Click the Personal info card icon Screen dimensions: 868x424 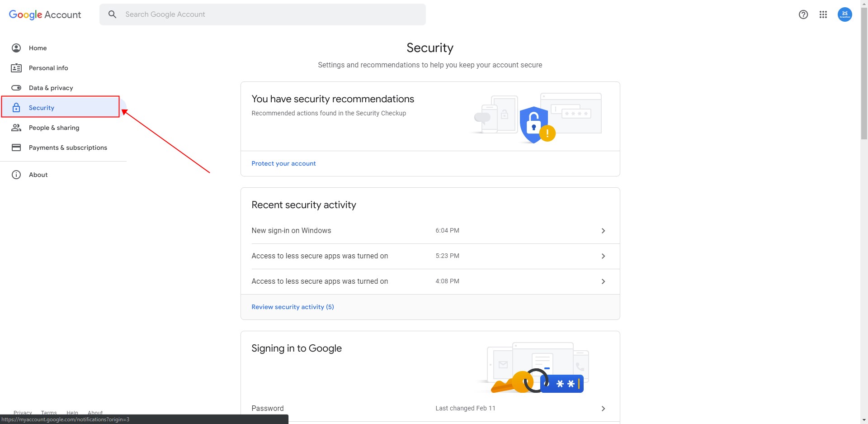(x=16, y=68)
